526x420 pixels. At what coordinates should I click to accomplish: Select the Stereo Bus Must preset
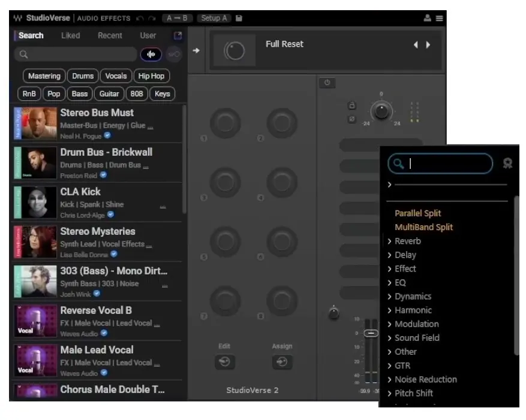point(97,123)
